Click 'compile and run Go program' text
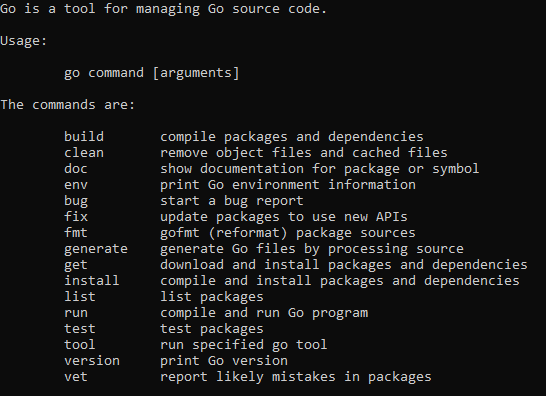 pyautogui.click(x=264, y=313)
